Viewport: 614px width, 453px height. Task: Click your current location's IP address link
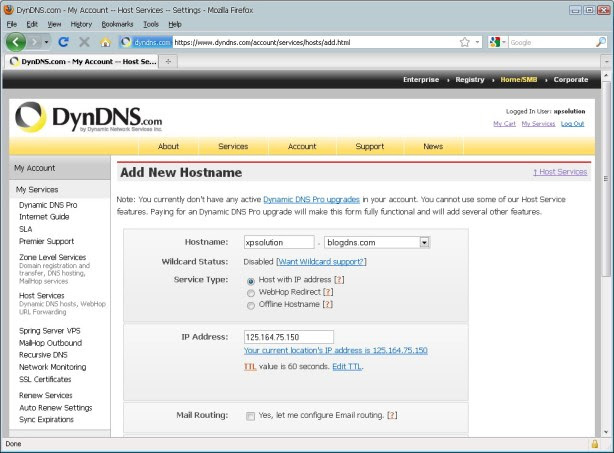click(336, 350)
